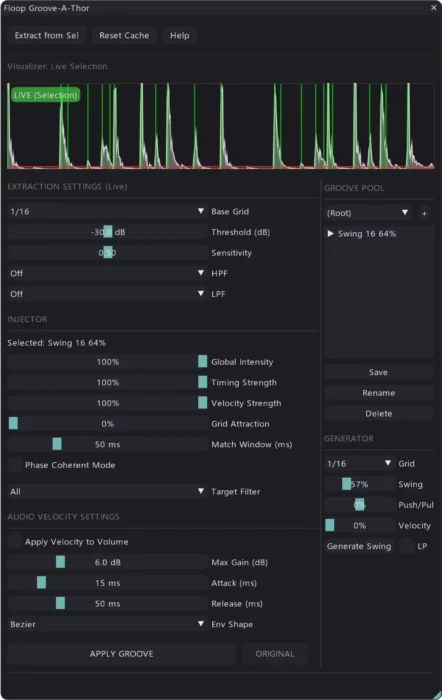This screenshot has height=700, width=442.
Task: Click the Attack (ms) slider
Action: tap(108, 583)
